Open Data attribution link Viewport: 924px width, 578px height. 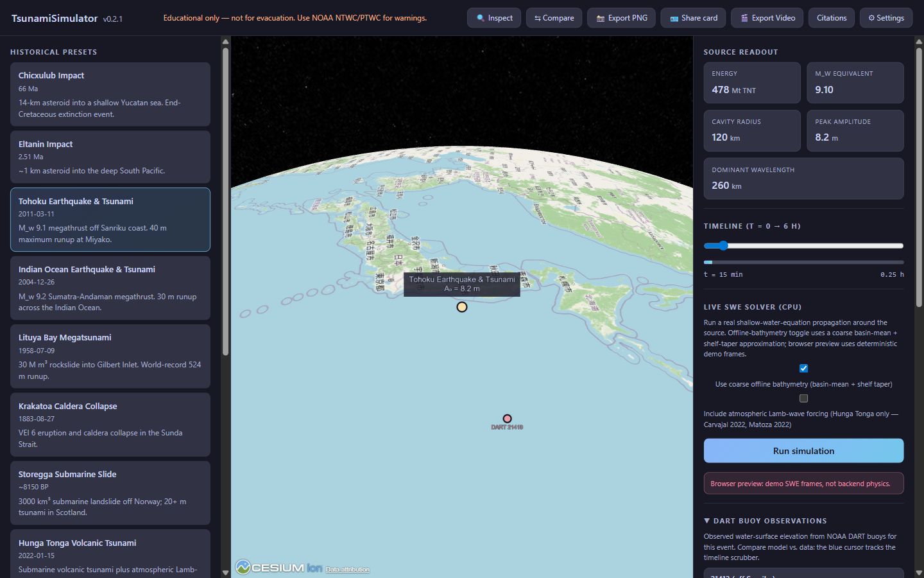347,570
